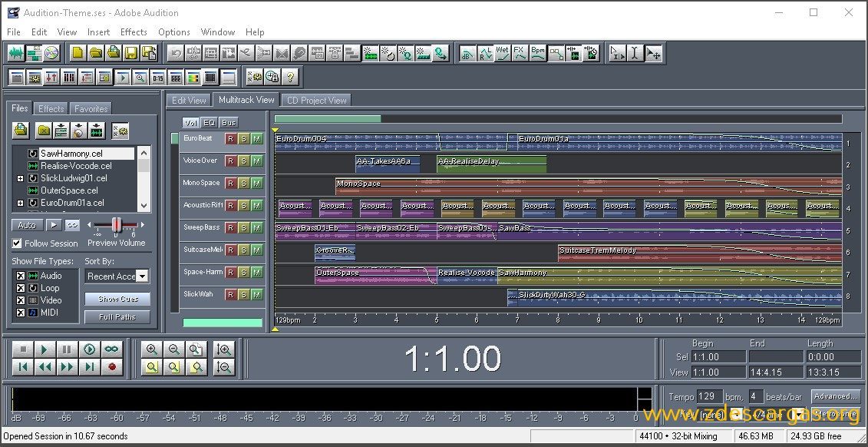Select the Bus track controls button
This screenshot has height=447, width=868.
tap(228, 123)
